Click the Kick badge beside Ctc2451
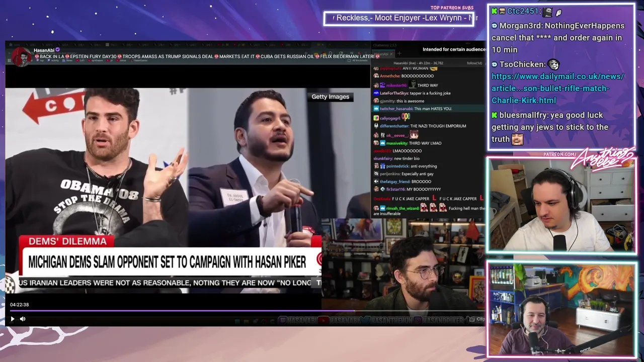644x362 pixels. tap(495, 12)
